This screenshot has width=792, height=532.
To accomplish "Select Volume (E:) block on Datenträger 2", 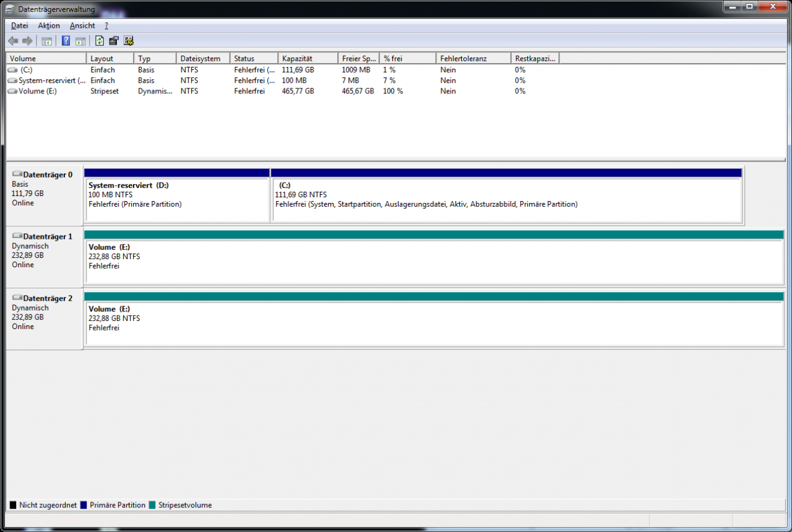I will (434, 319).
